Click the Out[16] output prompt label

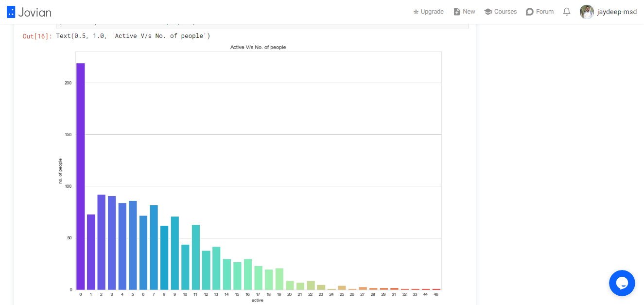(x=37, y=36)
